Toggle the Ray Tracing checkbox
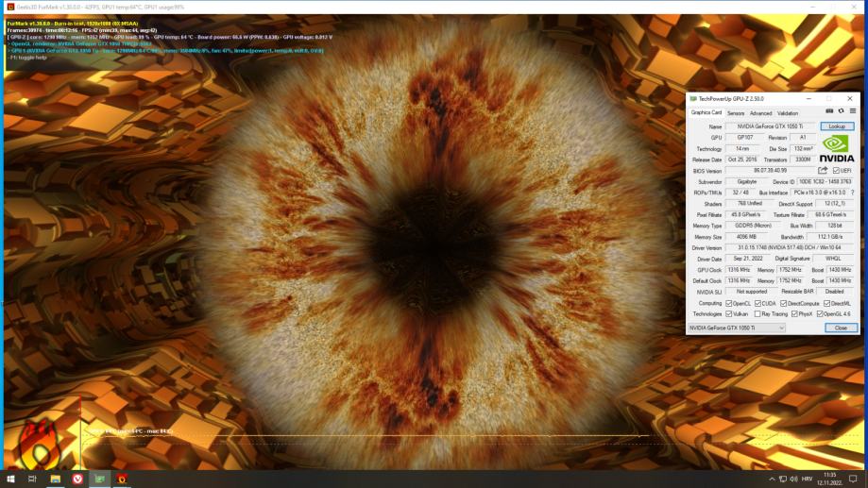 [757, 314]
